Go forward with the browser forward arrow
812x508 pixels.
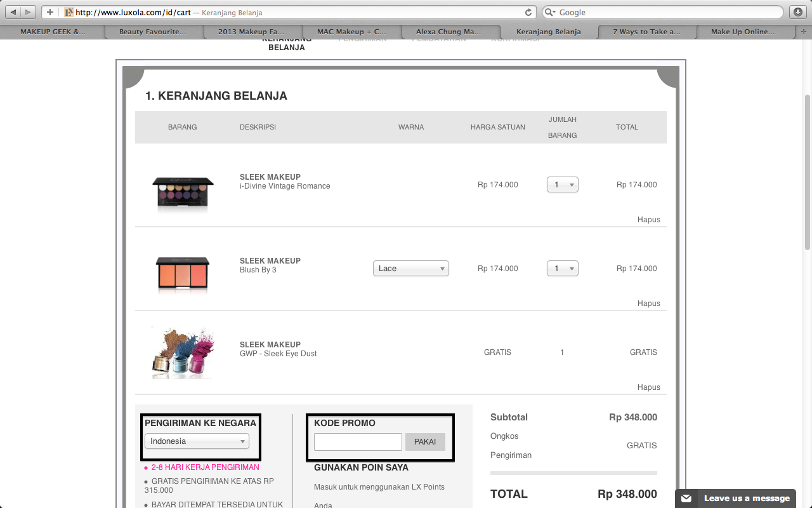pos(29,12)
